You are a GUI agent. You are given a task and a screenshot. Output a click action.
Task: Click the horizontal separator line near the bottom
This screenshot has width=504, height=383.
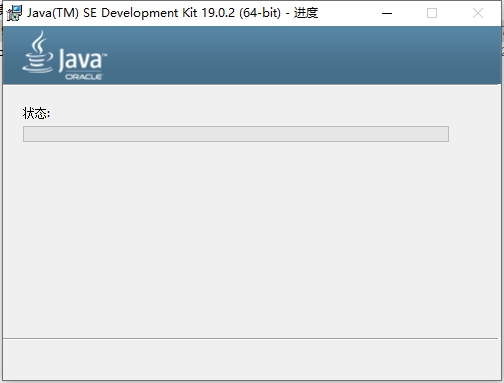[x=250, y=339]
